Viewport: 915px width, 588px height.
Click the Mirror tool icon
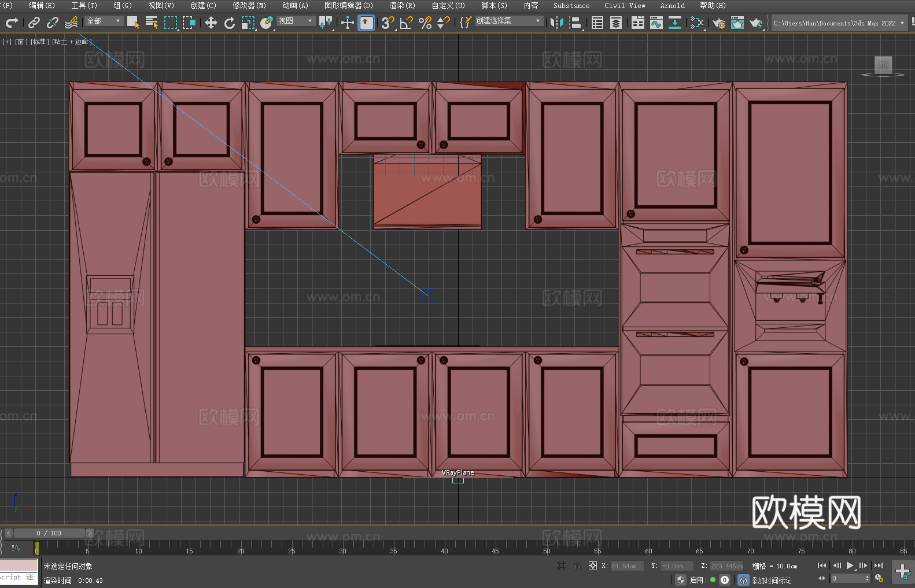(557, 23)
